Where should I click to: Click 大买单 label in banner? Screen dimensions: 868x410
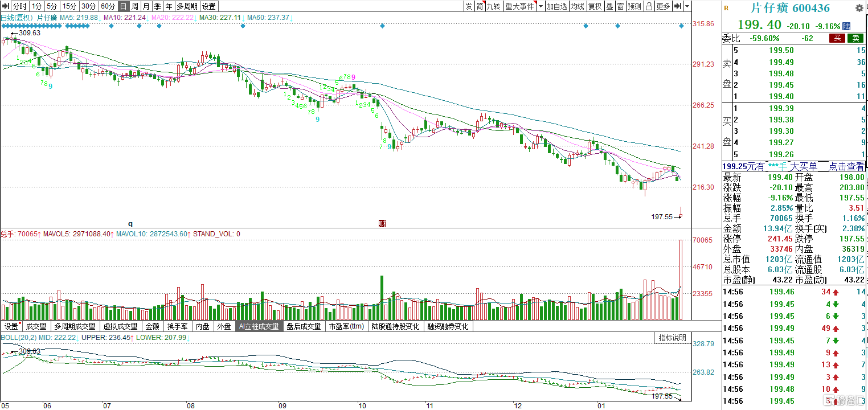coord(803,166)
